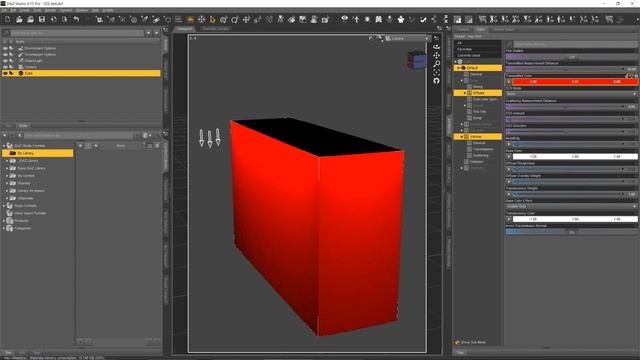The height and width of the screenshot is (360, 640).
Task: Click the white Translucency Color field
Action: click(x=575, y=219)
